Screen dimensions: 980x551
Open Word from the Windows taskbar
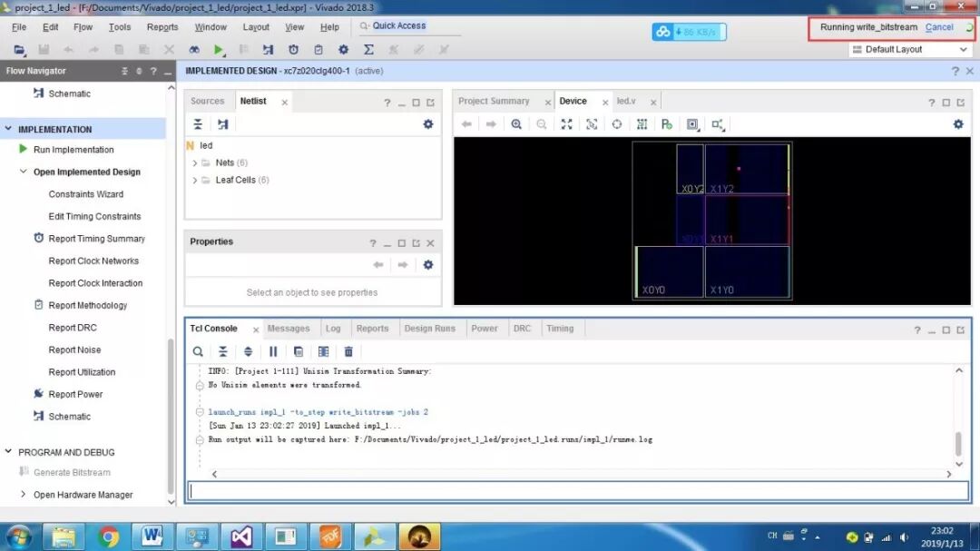[x=152, y=536]
